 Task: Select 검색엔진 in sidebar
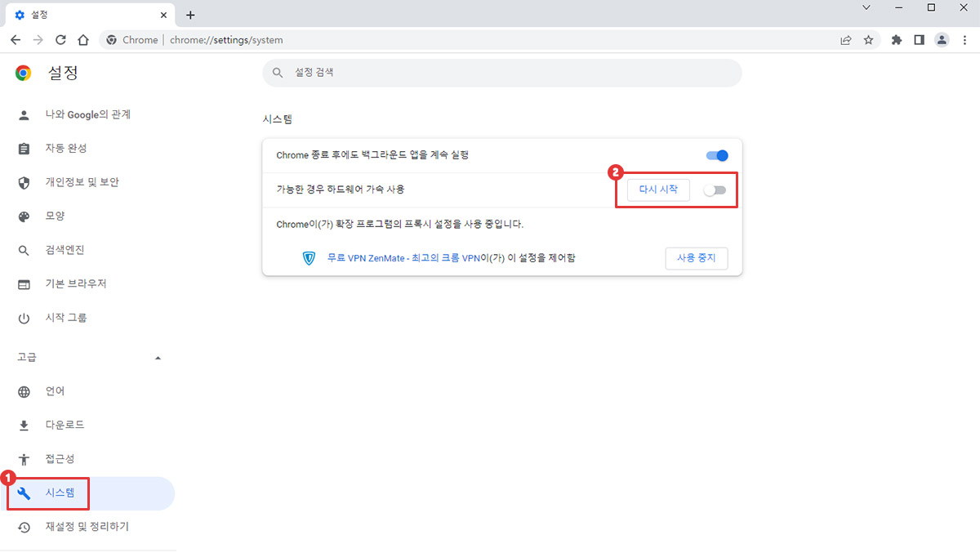(x=65, y=250)
